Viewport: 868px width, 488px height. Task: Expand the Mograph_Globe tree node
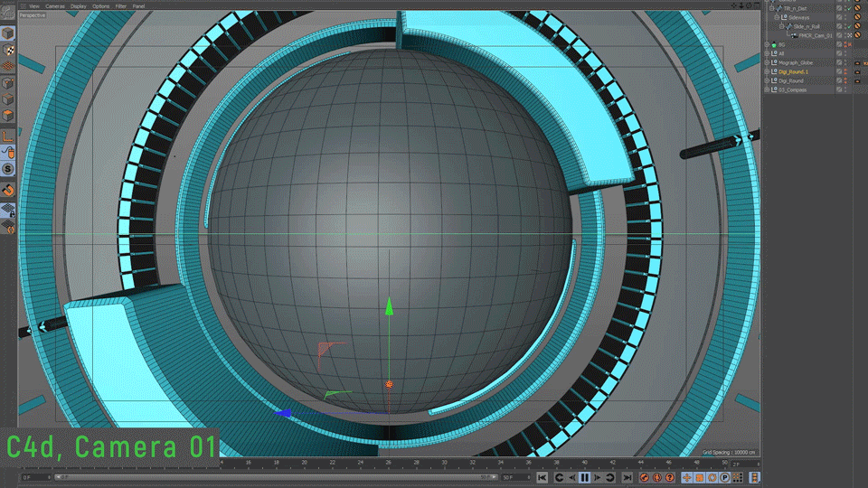tap(768, 62)
